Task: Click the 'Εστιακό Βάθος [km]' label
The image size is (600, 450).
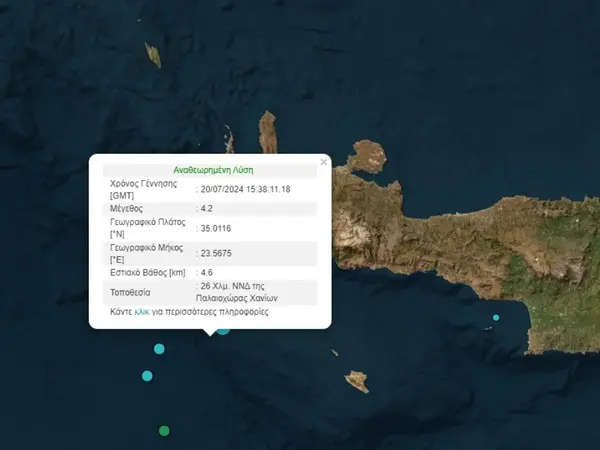Action: pos(148,272)
